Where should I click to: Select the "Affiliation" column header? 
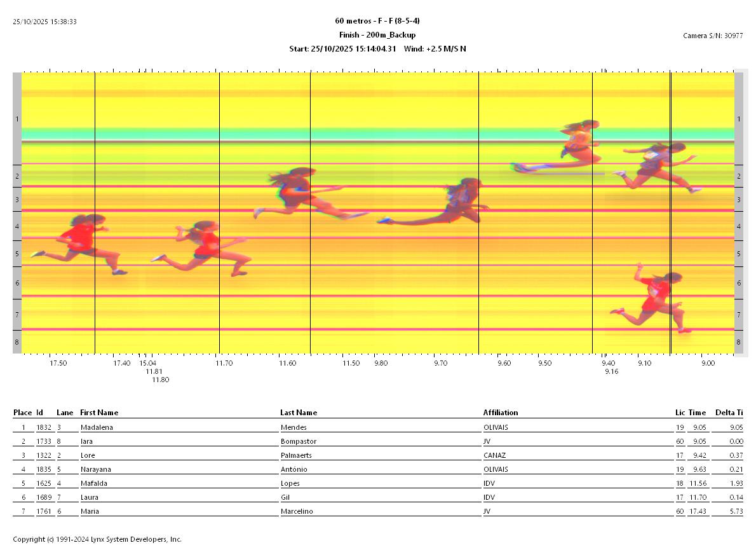(501, 413)
